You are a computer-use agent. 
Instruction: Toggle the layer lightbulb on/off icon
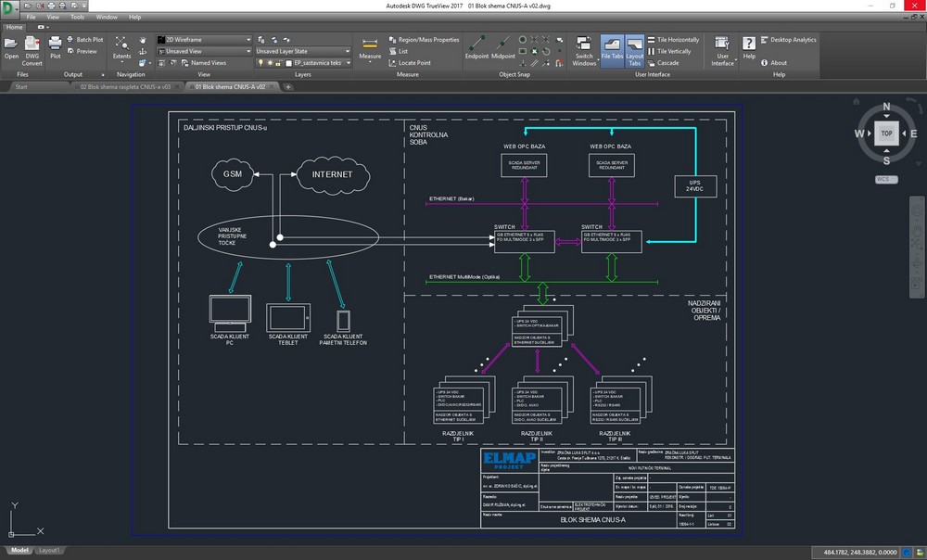pyautogui.click(x=262, y=63)
